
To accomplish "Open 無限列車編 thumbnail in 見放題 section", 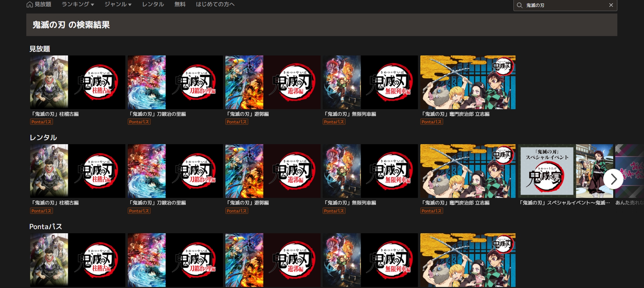I will click(x=370, y=82).
